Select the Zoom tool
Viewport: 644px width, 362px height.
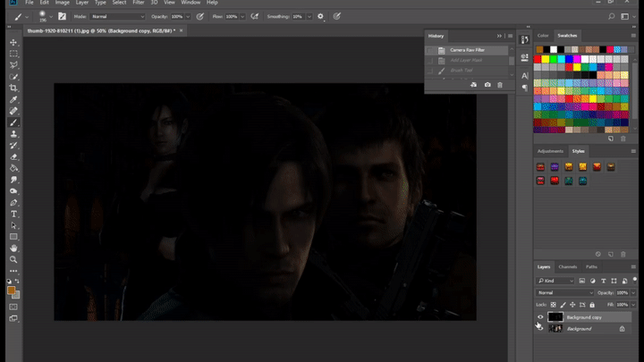(x=13, y=260)
